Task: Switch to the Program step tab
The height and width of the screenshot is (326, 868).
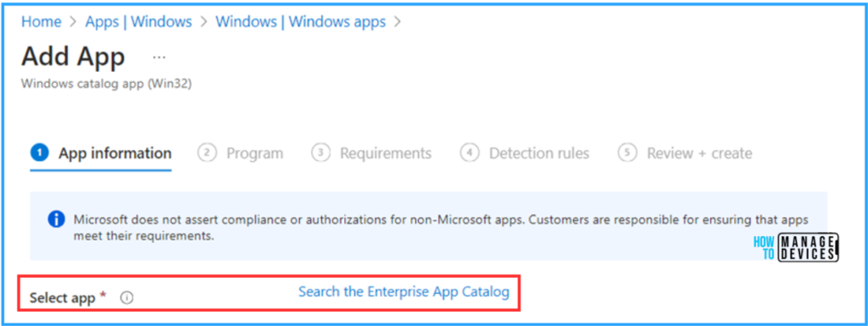Action: tap(240, 153)
